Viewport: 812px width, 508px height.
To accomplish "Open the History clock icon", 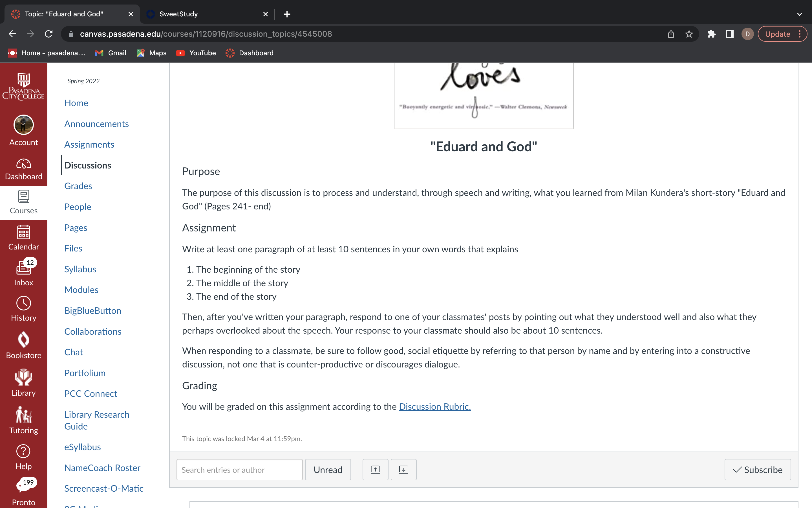I will (x=23, y=303).
